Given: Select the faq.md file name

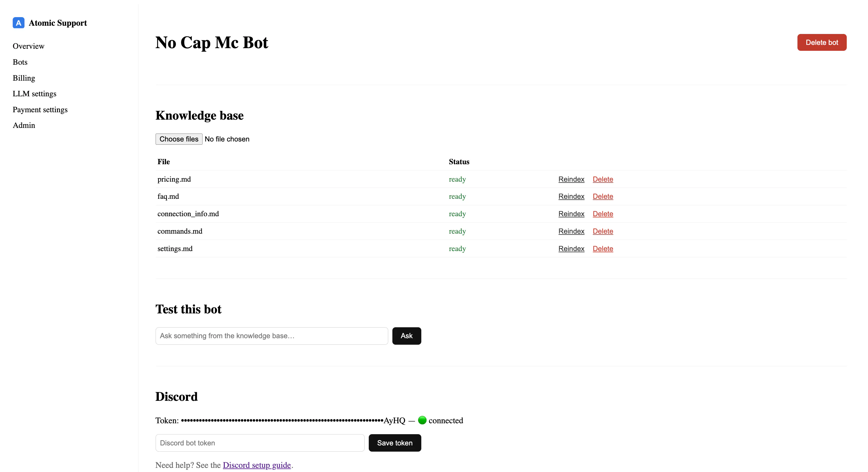Looking at the screenshot, I should coord(168,196).
